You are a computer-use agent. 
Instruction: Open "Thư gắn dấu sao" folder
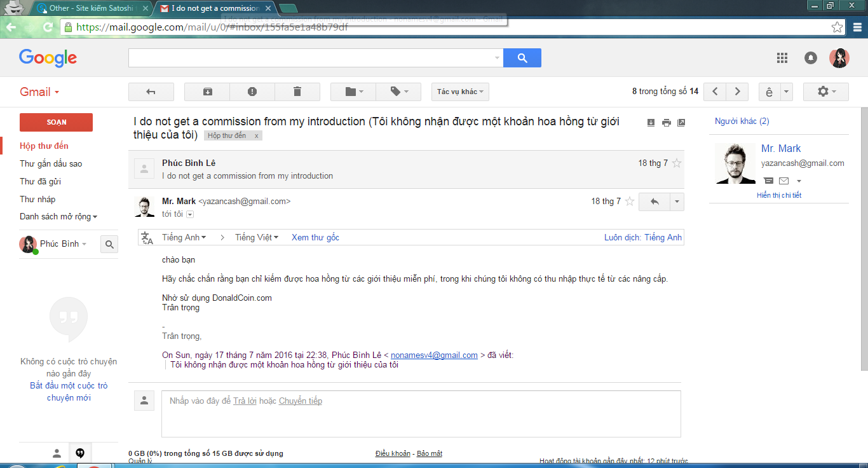pyautogui.click(x=51, y=163)
